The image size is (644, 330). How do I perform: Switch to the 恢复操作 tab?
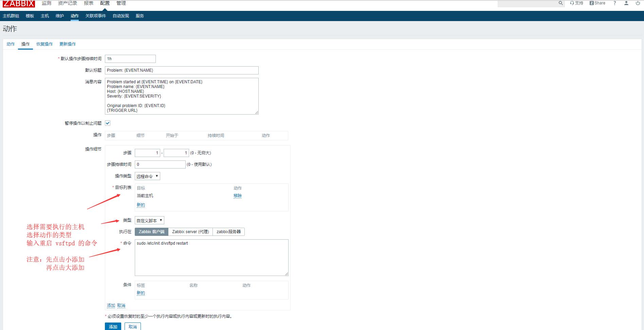pos(44,44)
